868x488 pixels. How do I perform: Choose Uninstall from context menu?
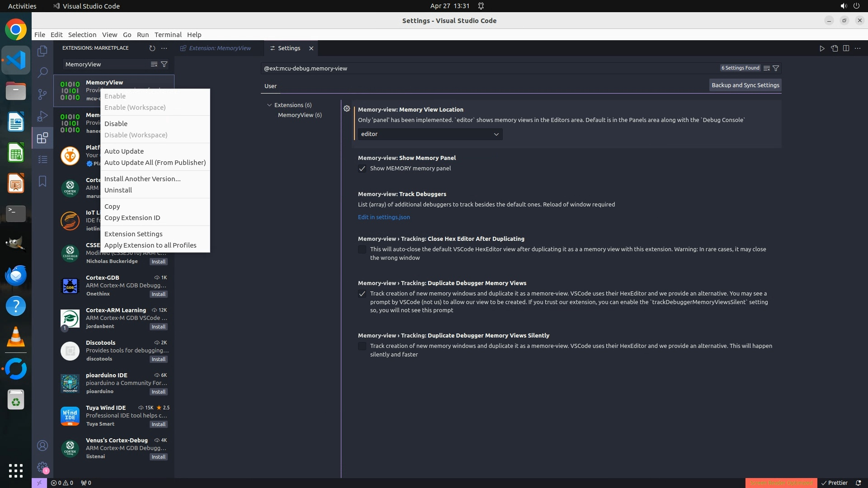pos(118,190)
